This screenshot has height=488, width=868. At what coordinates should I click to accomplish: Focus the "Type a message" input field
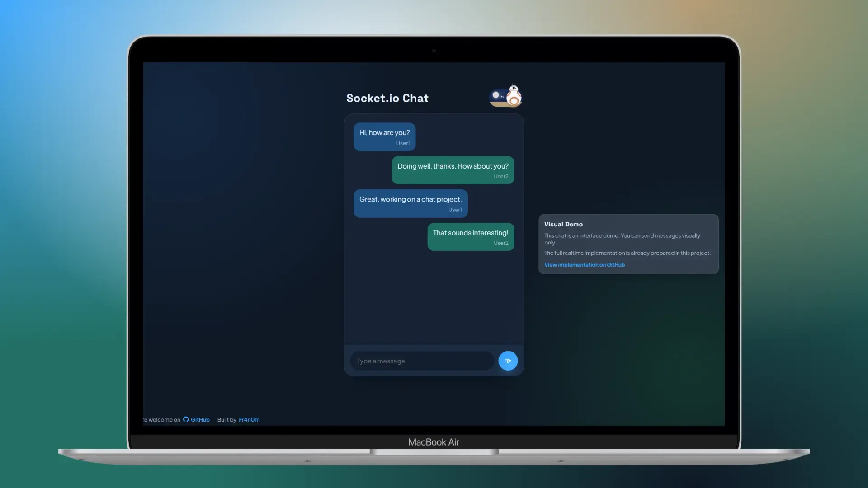[x=420, y=361]
